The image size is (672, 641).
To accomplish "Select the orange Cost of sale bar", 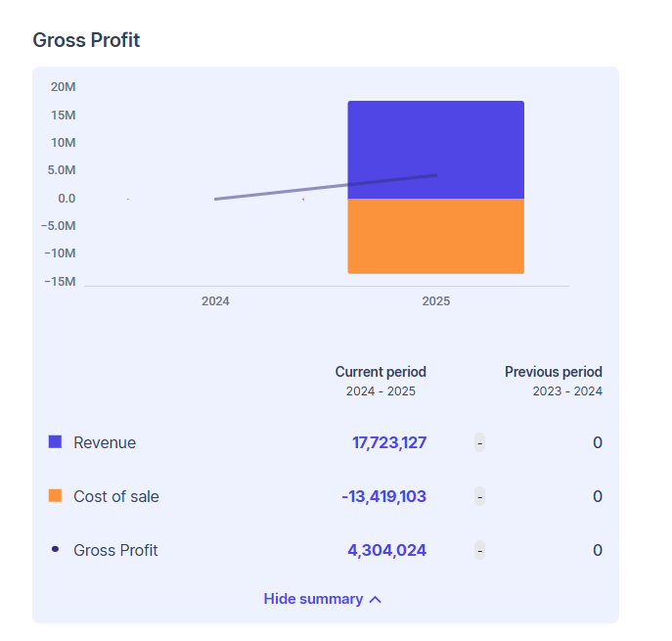I will click(435, 237).
